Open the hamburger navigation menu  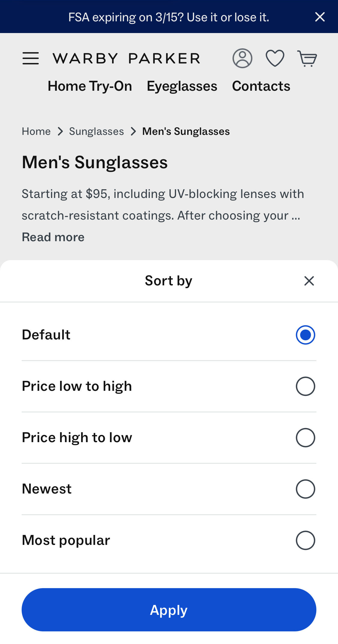(x=30, y=58)
